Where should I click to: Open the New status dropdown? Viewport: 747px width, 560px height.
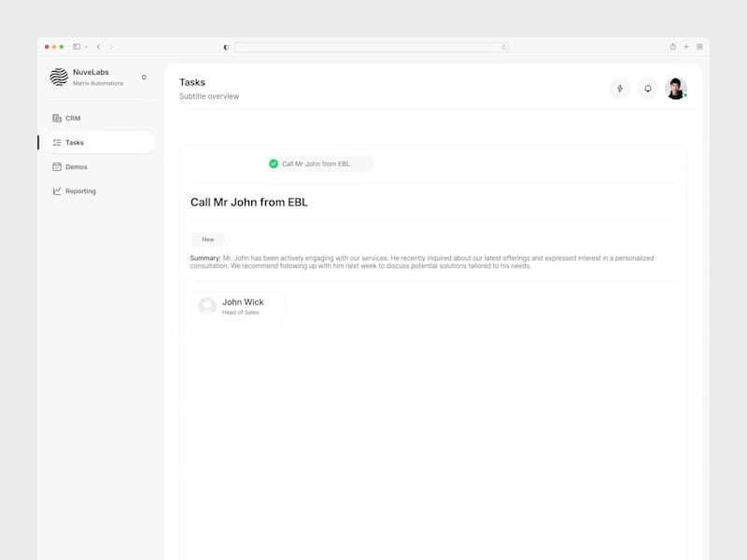point(206,240)
